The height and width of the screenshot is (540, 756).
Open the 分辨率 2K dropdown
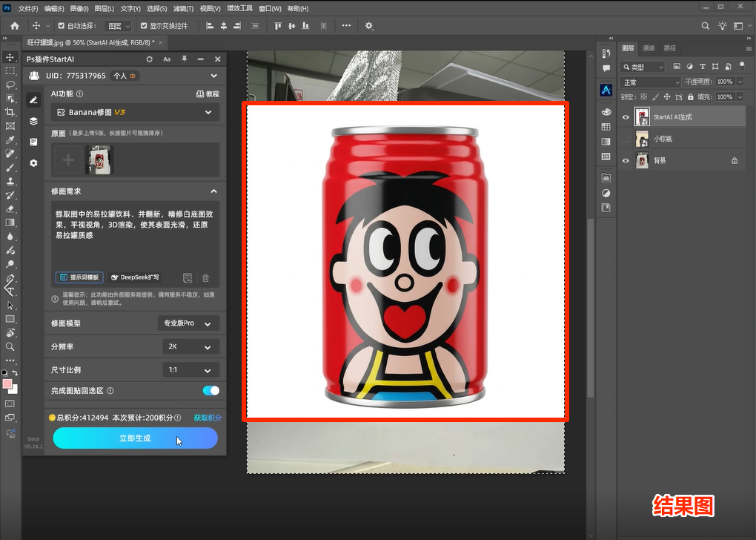tap(191, 346)
